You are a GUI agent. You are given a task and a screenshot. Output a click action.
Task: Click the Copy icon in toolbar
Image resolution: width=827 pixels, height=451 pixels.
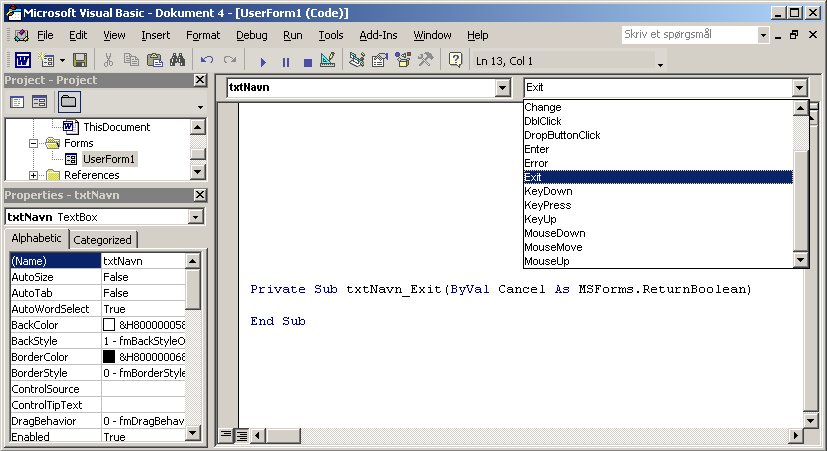tap(131, 60)
